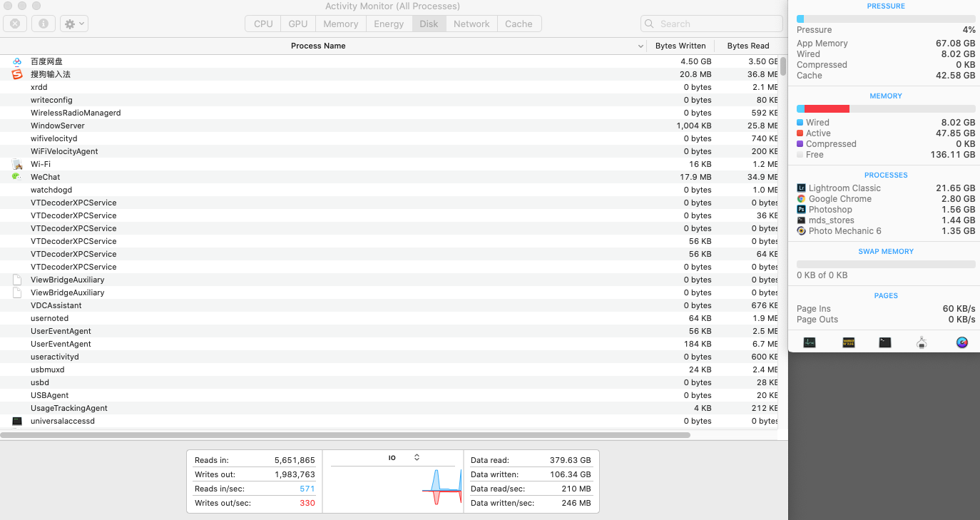Open Console from the memory panel's icon row
The image size is (980, 520).
tap(848, 342)
